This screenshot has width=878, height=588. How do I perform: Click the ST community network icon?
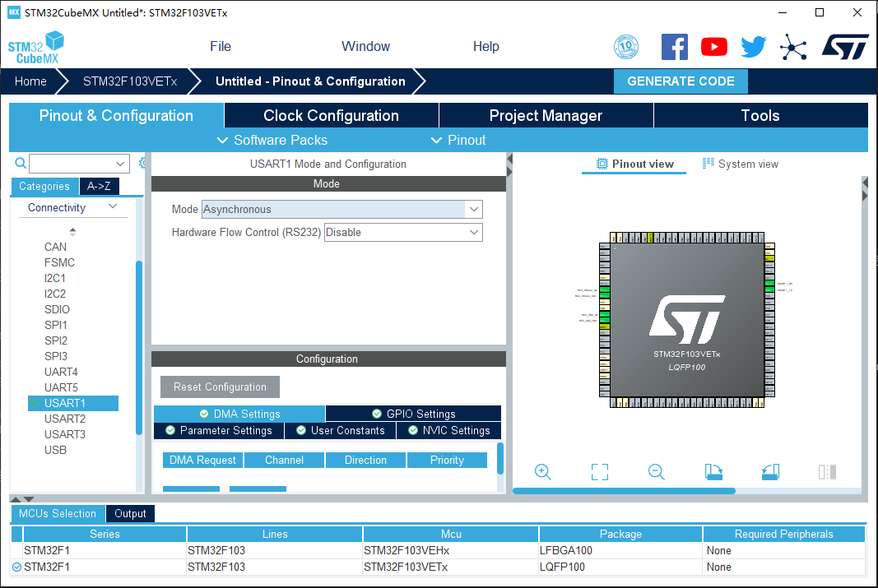pos(793,47)
